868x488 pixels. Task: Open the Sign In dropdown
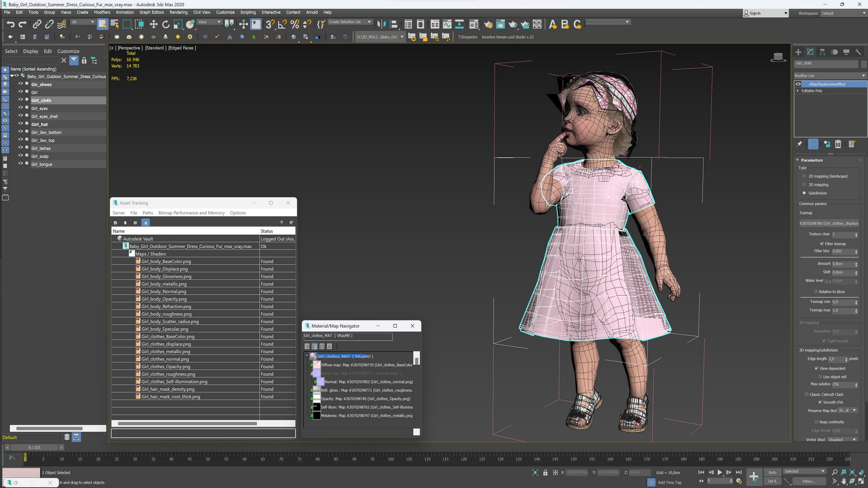coord(766,13)
